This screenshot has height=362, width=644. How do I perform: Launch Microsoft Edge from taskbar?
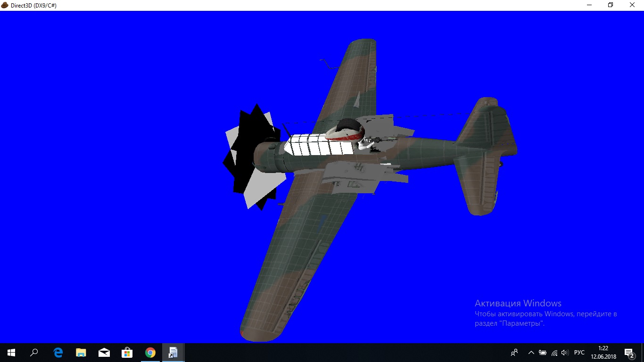58,353
